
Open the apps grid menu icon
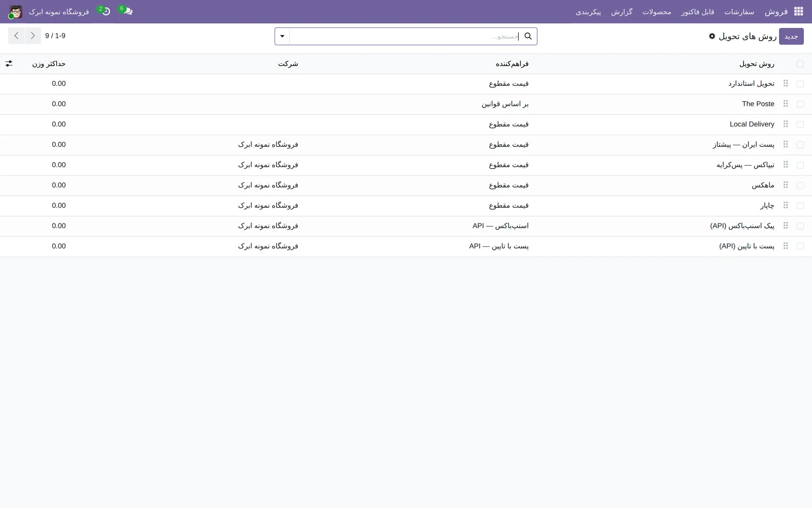tap(798, 11)
